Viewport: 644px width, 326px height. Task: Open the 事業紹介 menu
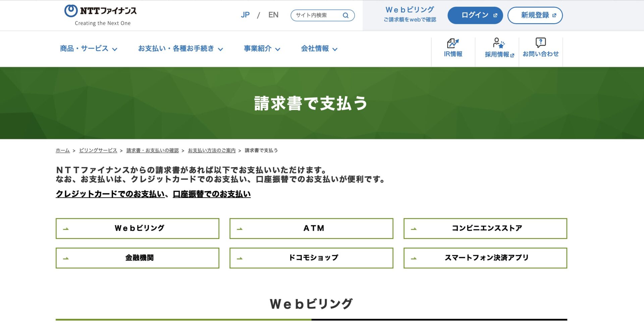262,49
